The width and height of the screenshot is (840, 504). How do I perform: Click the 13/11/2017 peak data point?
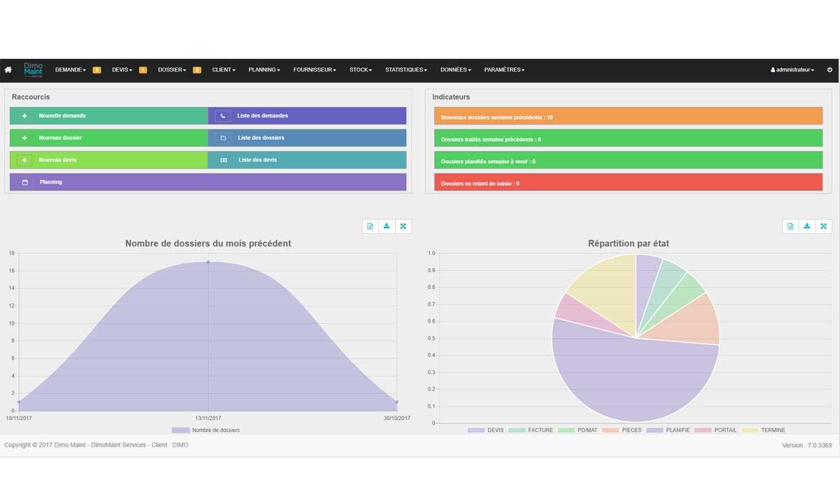pos(208,262)
